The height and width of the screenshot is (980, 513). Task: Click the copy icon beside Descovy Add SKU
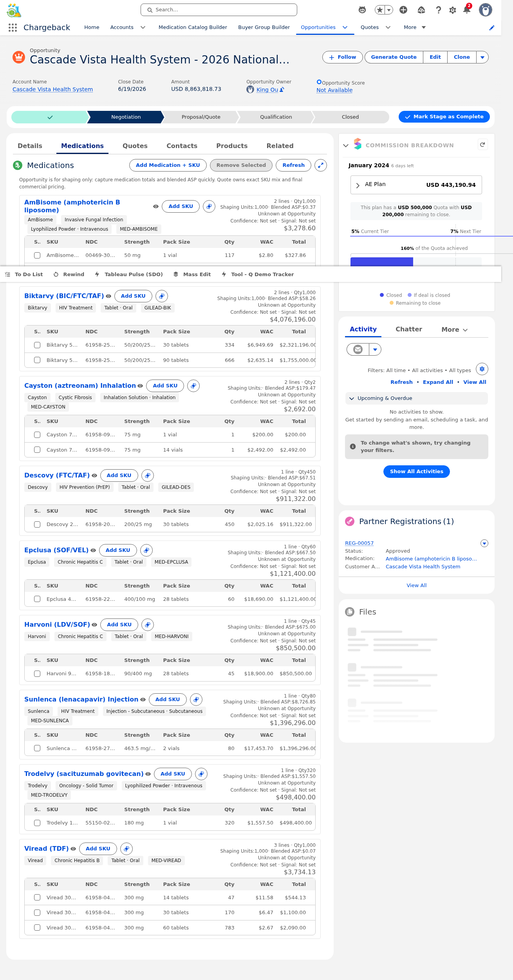[x=148, y=476]
